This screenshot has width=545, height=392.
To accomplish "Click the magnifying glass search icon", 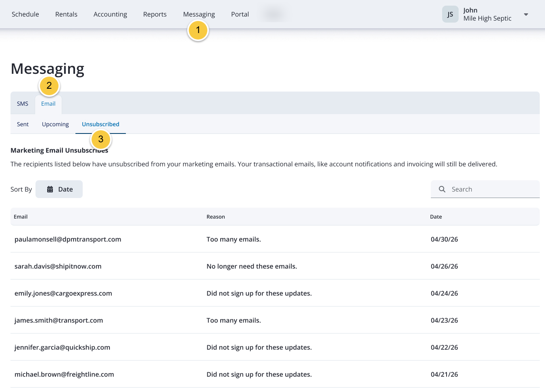I will coord(442,189).
